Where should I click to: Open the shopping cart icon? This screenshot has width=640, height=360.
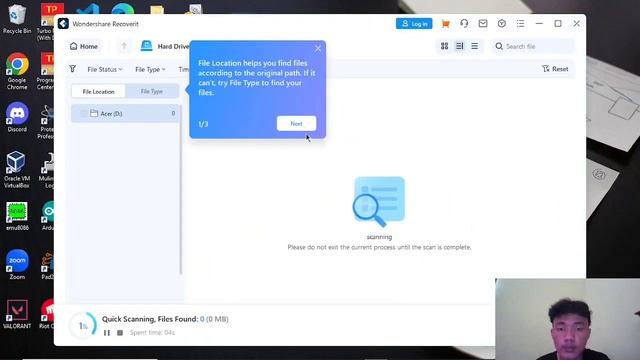click(x=445, y=24)
